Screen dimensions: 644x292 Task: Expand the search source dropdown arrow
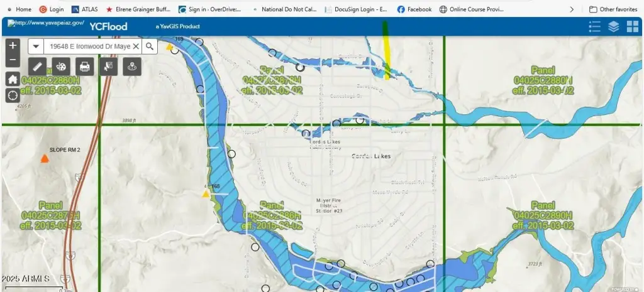pyautogui.click(x=36, y=46)
